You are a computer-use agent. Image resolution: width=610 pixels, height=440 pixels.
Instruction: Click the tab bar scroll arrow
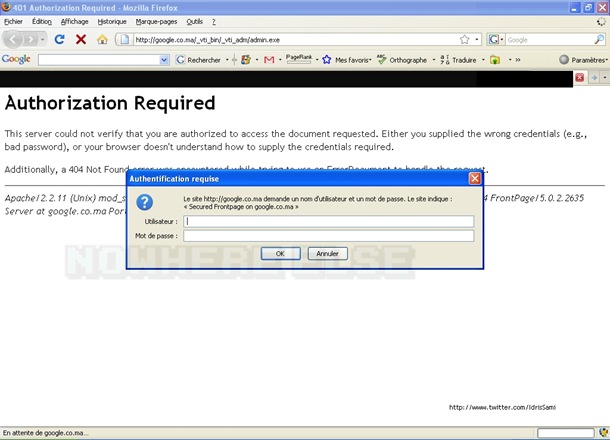594,77
